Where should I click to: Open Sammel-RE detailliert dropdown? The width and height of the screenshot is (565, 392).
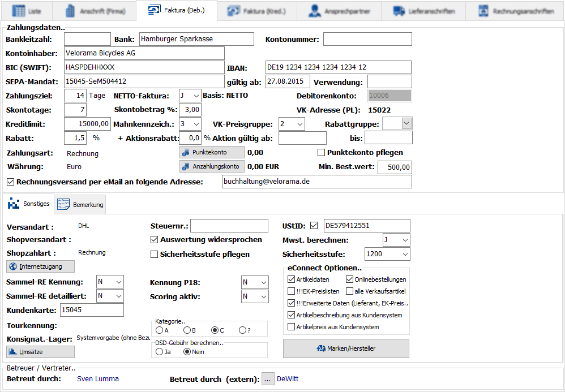point(119,296)
